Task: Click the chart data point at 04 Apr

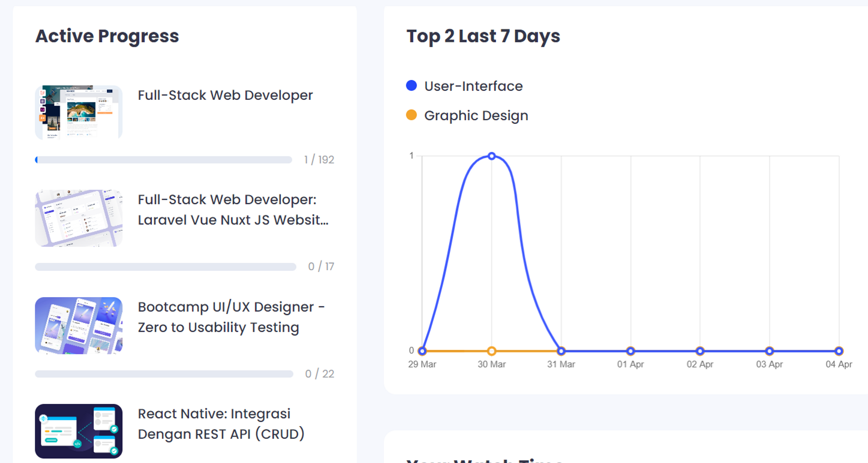Action: pyautogui.click(x=839, y=351)
